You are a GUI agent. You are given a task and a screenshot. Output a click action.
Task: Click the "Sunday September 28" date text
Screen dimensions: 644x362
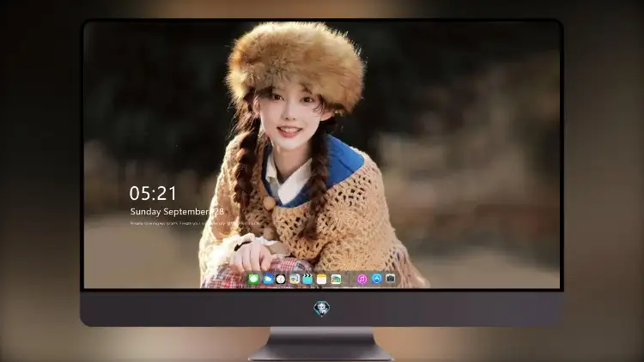[177, 212]
